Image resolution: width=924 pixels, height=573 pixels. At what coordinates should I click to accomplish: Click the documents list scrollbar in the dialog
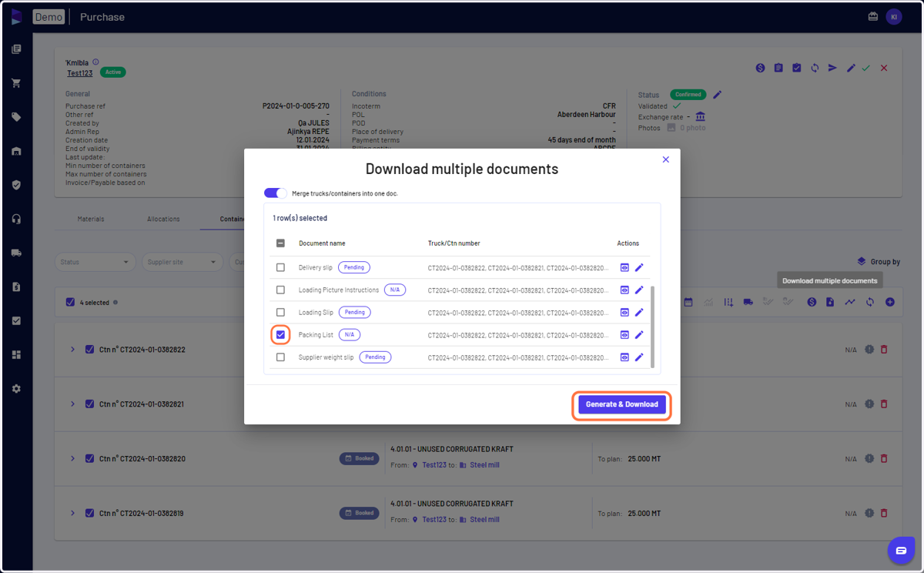[x=653, y=327]
